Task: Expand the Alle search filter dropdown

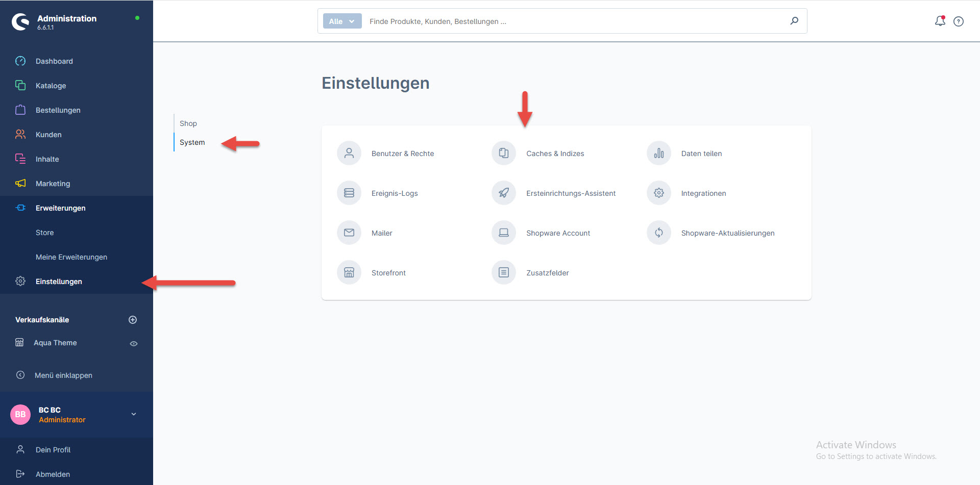Action: click(342, 21)
